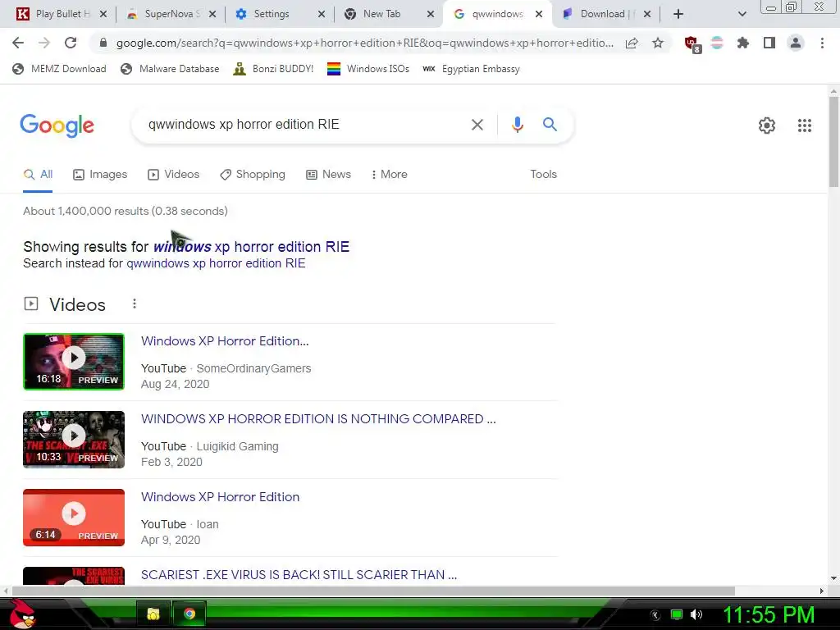Open the Extensions puzzle icon
The width and height of the screenshot is (840, 630).
pos(743,43)
